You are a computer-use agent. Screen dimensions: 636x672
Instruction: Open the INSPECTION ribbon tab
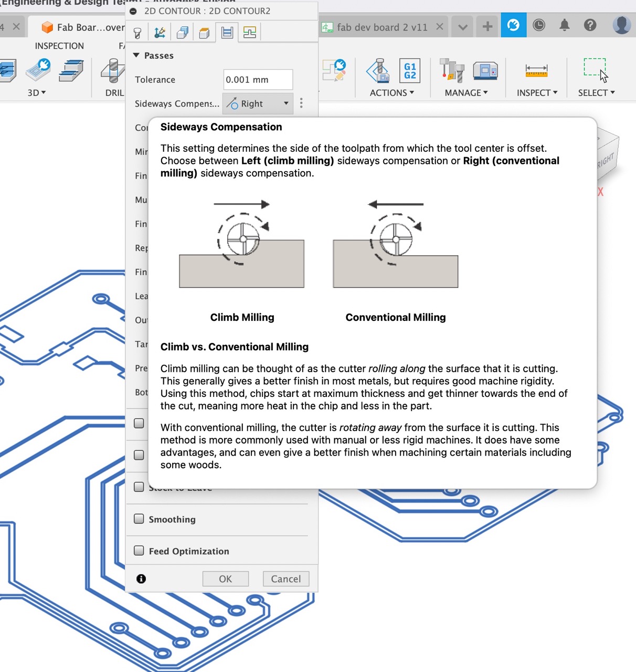coord(59,46)
